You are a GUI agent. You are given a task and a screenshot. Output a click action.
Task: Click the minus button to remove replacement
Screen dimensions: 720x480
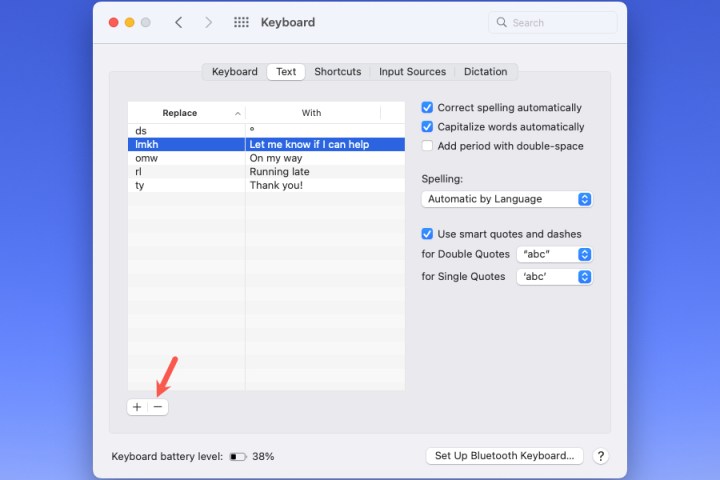pyautogui.click(x=158, y=407)
